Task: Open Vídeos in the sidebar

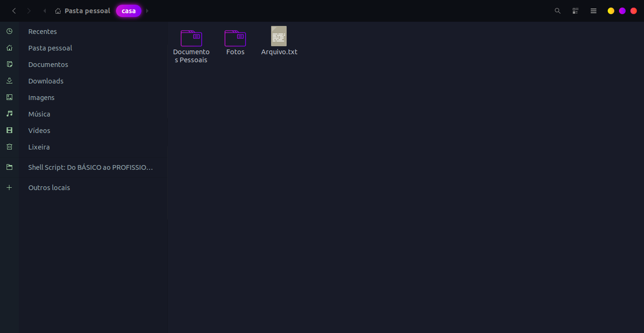Action: [39, 131]
